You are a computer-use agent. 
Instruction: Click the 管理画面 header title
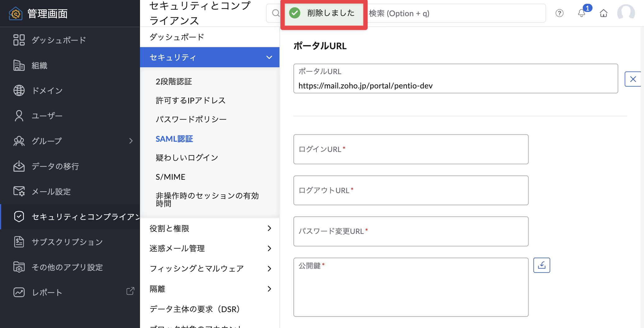pyautogui.click(x=47, y=13)
